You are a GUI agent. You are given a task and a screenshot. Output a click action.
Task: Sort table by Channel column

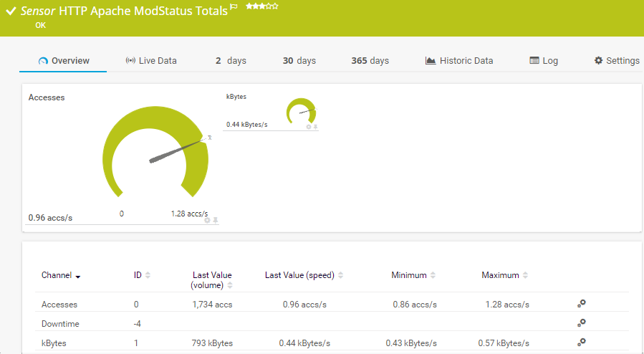click(60, 275)
